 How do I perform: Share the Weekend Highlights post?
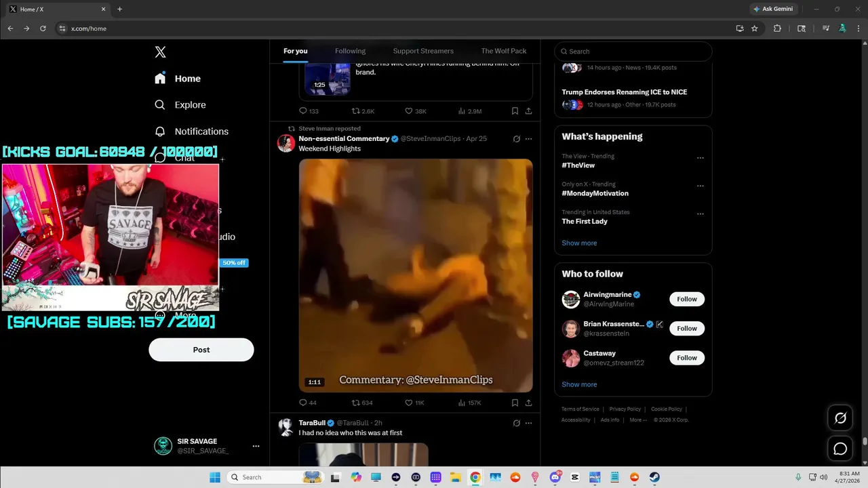[528, 403]
